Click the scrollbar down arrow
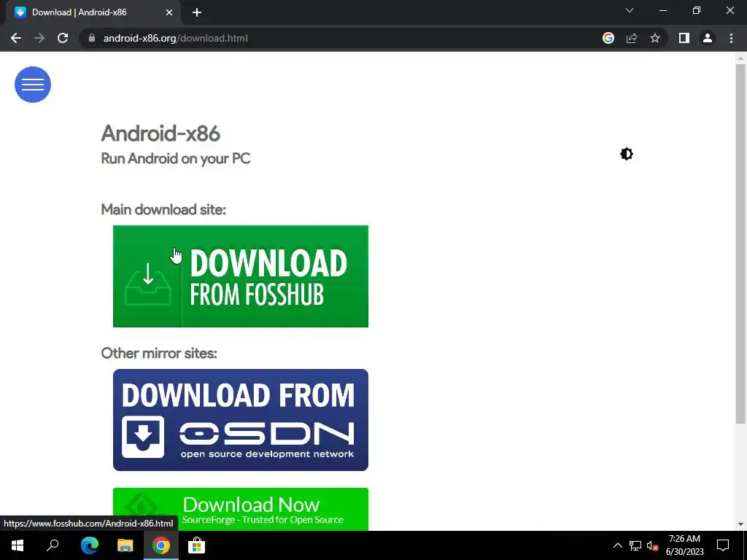The height and width of the screenshot is (560, 747). point(740,524)
